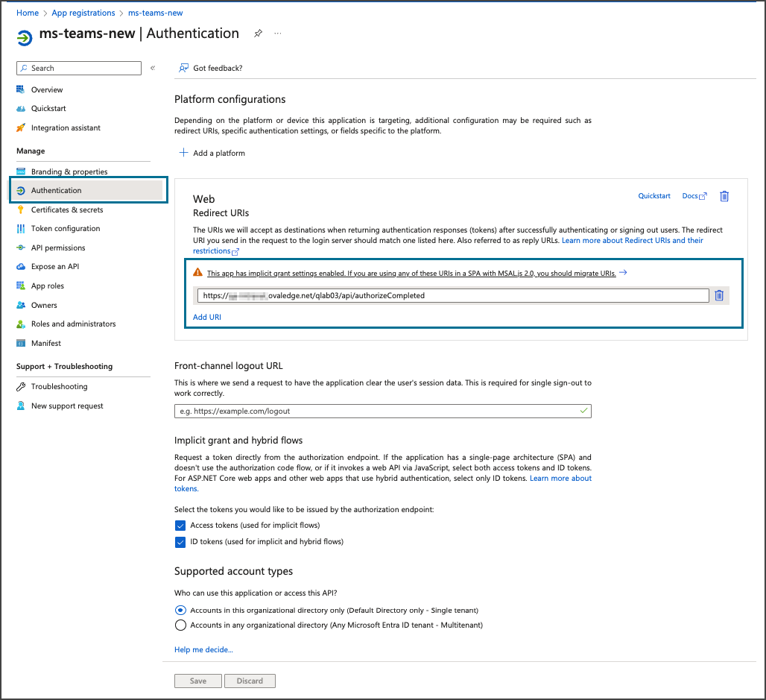Click the API permissions icon
The width and height of the screenshot is (766, 700).
[21, 247]
